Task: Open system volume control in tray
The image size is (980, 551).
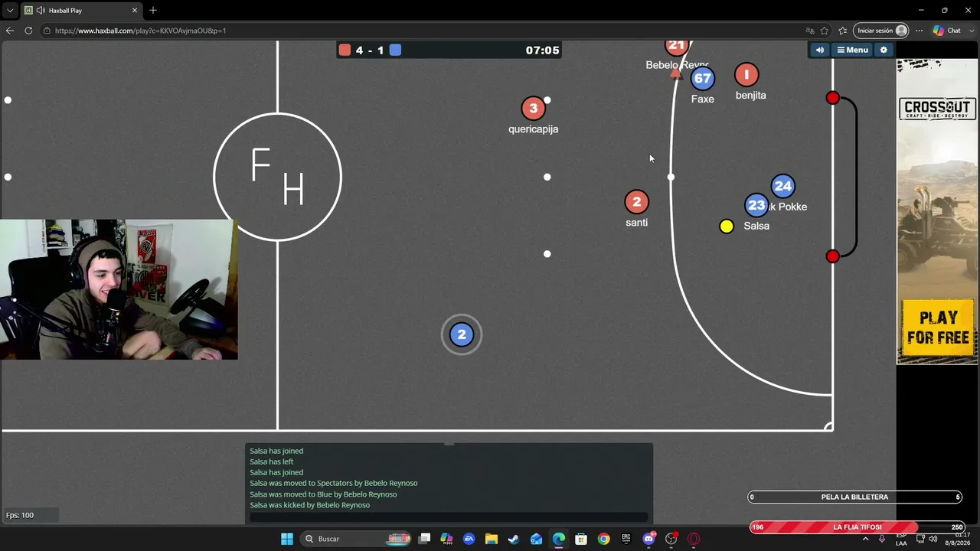Action: click(933, 539)
